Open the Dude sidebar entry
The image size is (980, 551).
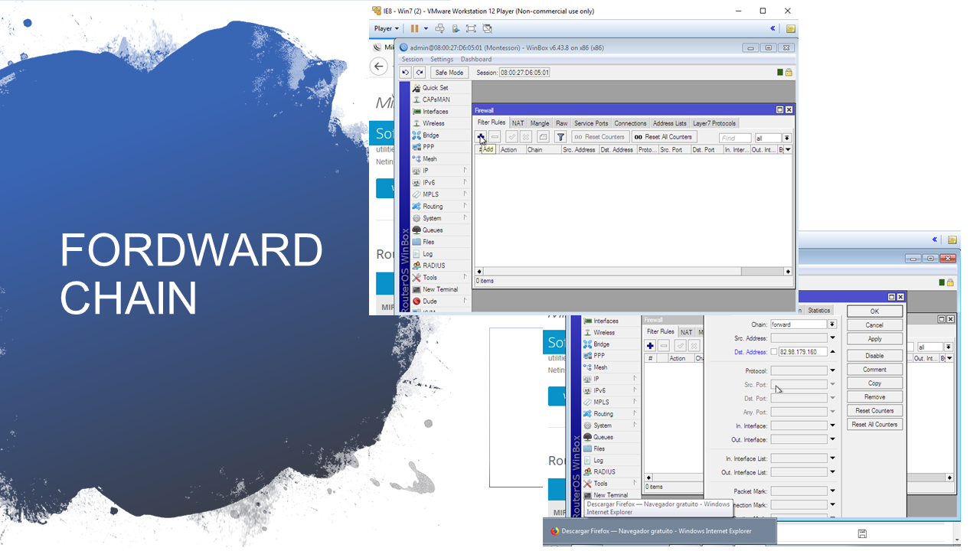tap(430, 302)
